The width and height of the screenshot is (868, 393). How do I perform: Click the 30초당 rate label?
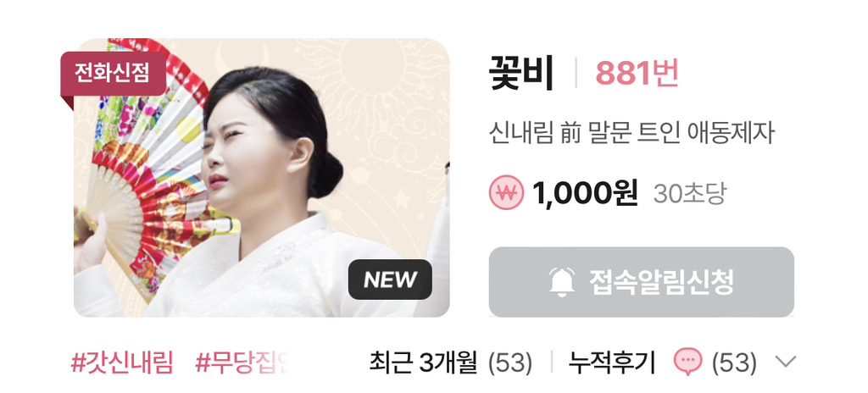(689, 194)
